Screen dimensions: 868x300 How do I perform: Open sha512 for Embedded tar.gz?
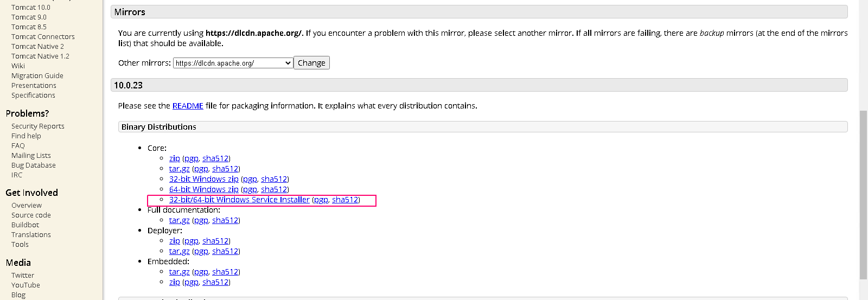click(225, 272)
